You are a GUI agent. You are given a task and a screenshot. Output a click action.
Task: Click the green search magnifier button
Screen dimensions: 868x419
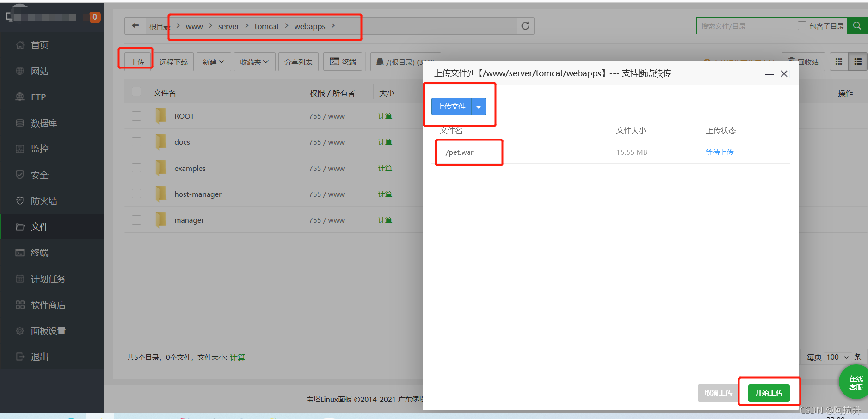(x=857, y=26)
